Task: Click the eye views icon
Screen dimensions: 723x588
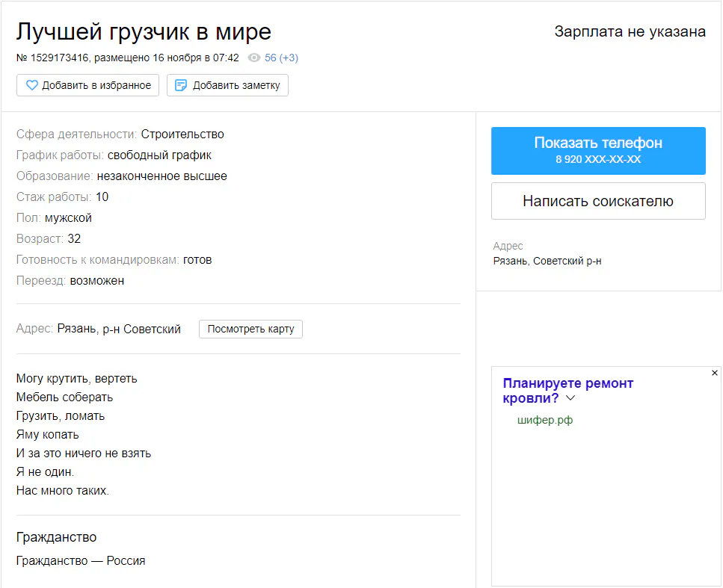Action: coord(254,58)
